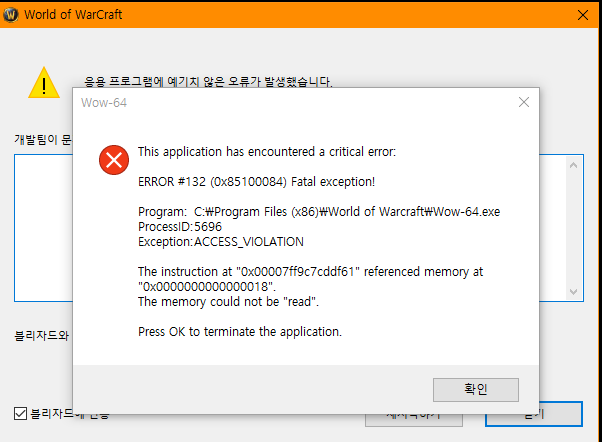Image resolution: width=602 pixels, height=442 pixels.
Task: Click the red critical error icon
Action: [x=114, y=159]
